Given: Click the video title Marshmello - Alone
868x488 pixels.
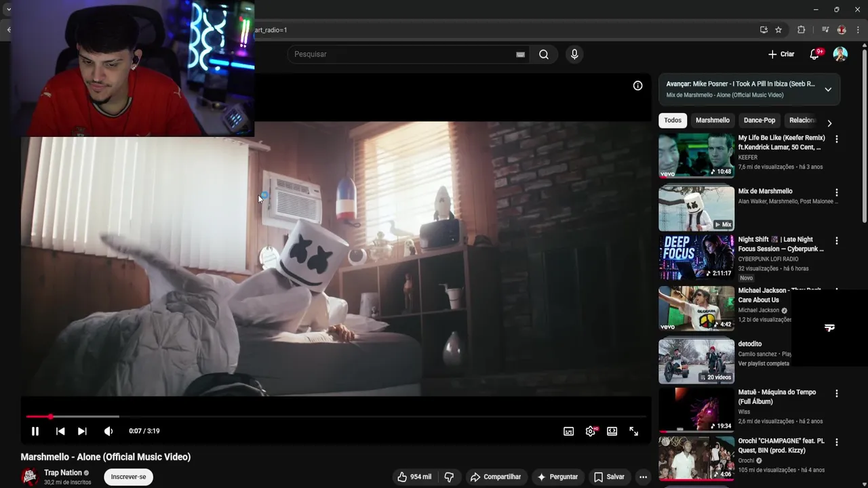Looking at the screenshot, I should (x=106, y=457).
